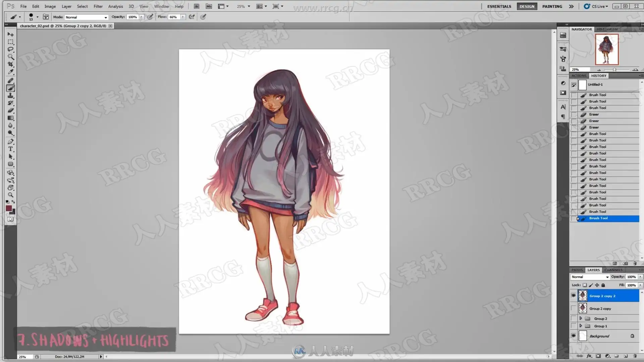Open the layer blend mode dropdown
The height and width of the screenshot is (362, 644).
tap(590, 277)
